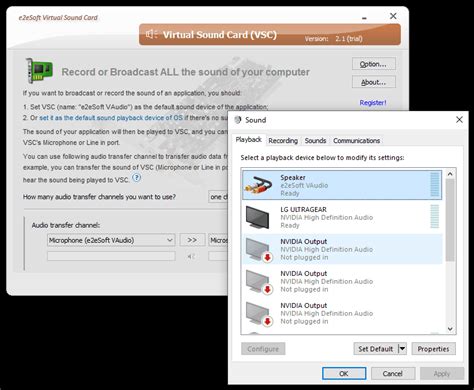Image resolution: width=474 pixels, height=390 pixels.
Task: Click the sound card icon in VSC window
Action: tap(39, 70)
